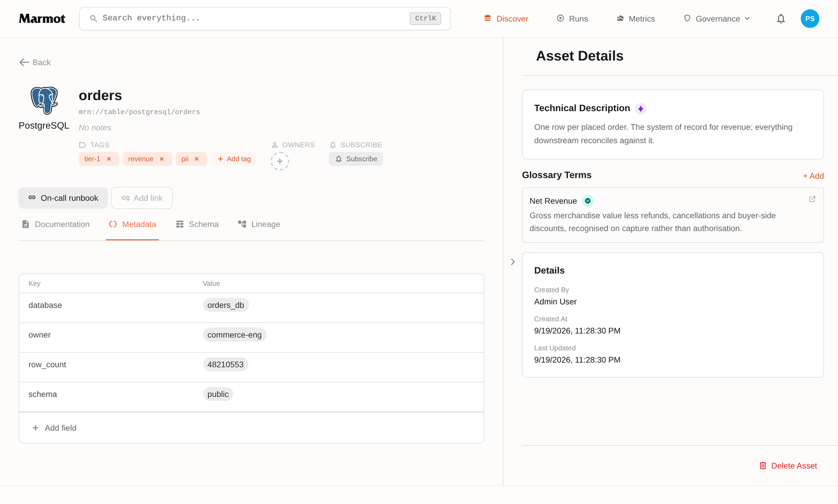
Task: Delete this asset
Action: coord(788,466)
